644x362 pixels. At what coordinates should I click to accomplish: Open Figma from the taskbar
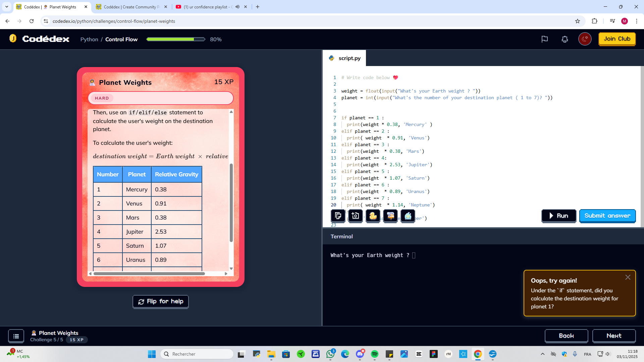tap(434, 354)
